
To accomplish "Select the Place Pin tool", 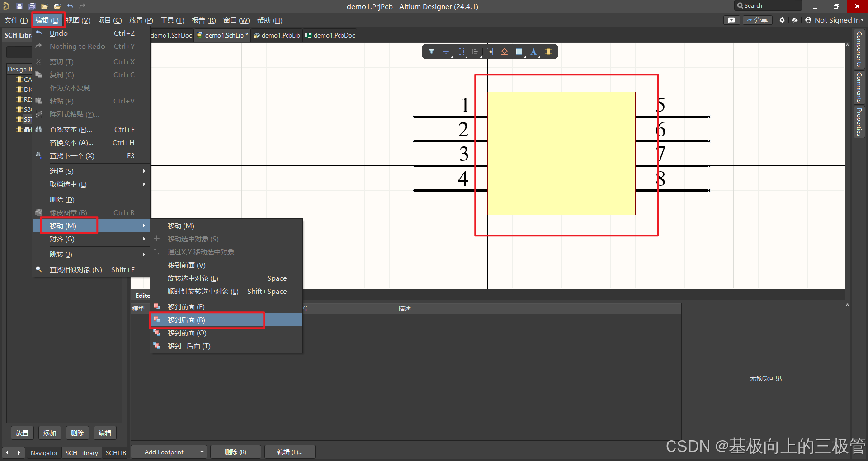I will (x=490, y=52).
